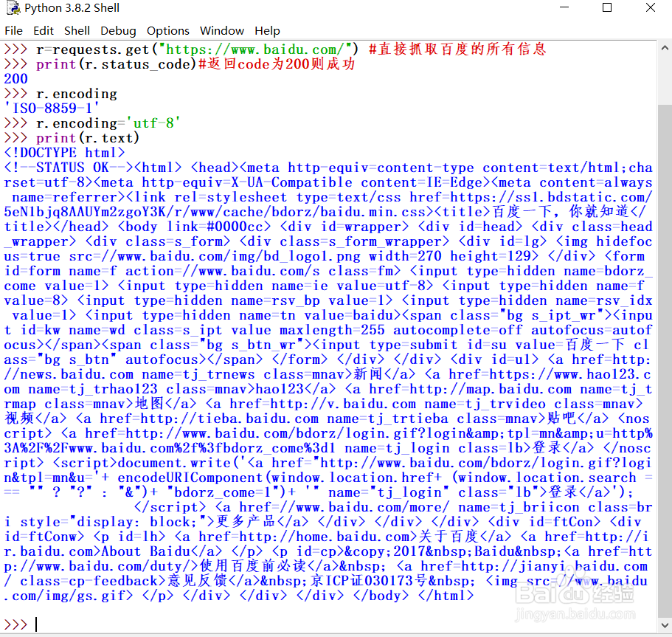672x637 pixels.
Task: Click the 'r.encoding' command without assignment
Action: click(x=77, y=94)
